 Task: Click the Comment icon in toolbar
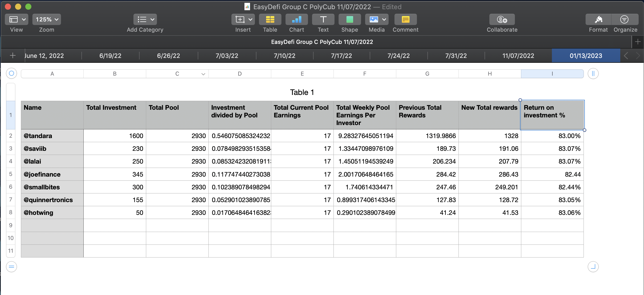point(405,19)
